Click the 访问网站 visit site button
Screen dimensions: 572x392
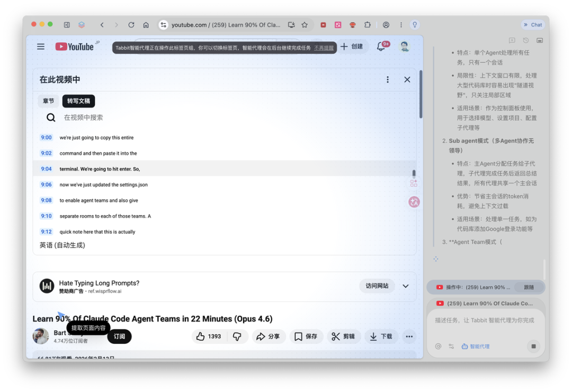pyautogui.click(x=377, y=286)
